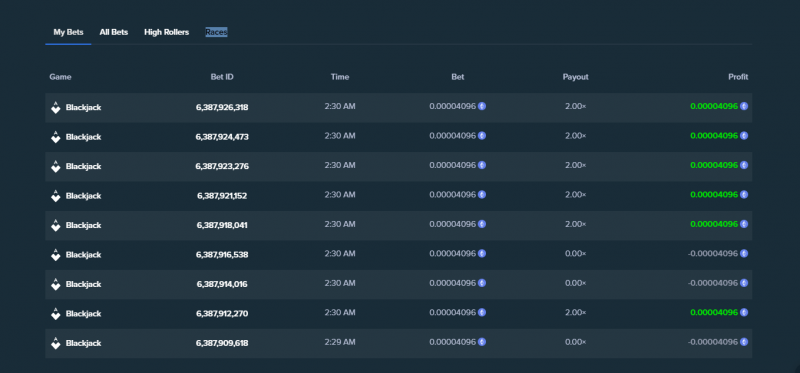
Task: Click the Blackjack icon for bet 6,387,923,276
Action: [x=56, y=166]
